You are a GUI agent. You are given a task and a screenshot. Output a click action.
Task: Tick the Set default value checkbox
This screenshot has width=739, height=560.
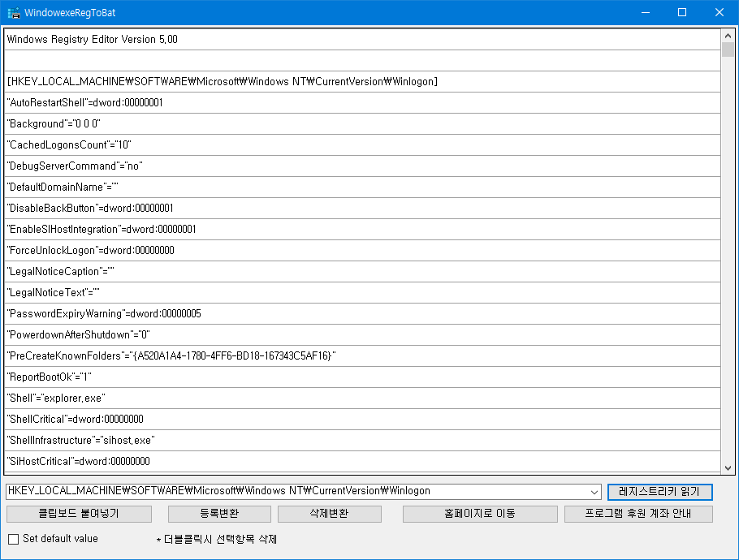[14, 539]
